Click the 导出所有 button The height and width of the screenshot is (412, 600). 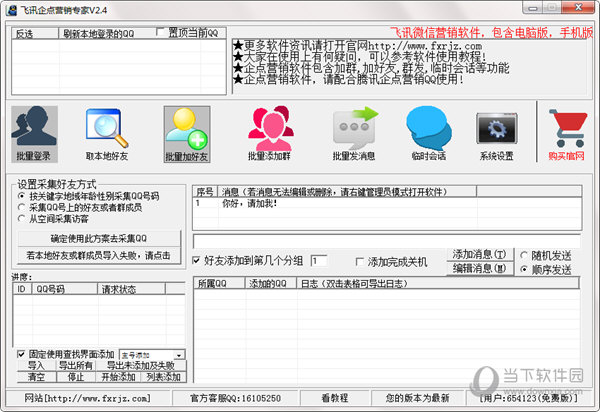(76, 365)
